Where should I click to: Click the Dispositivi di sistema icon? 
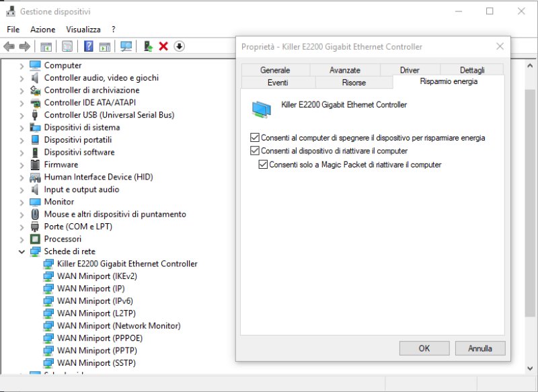pyautogui.click(x=35, y=127)
